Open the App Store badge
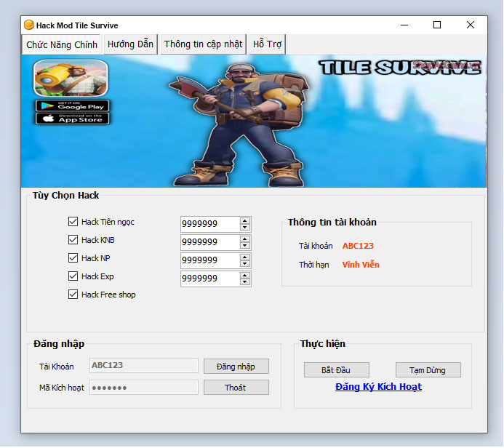Viewport: 504px width, 448px height. click(72, 119)
